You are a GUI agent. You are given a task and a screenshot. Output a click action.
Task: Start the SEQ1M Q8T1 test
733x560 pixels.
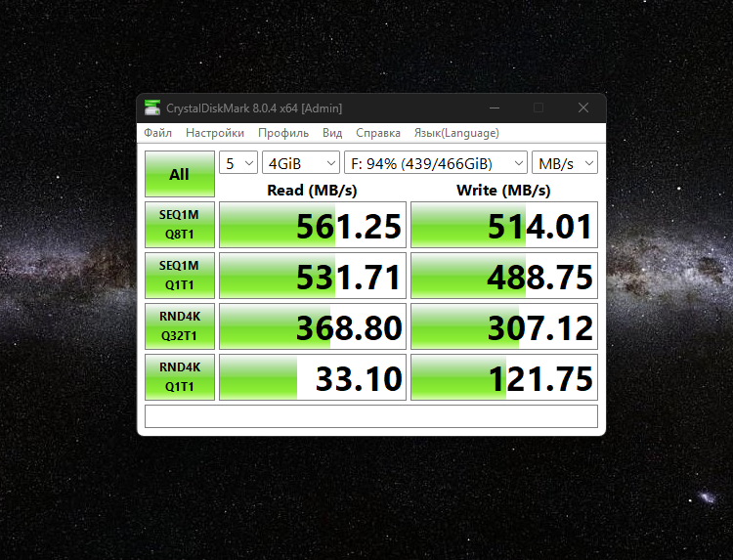coord(180,225)
